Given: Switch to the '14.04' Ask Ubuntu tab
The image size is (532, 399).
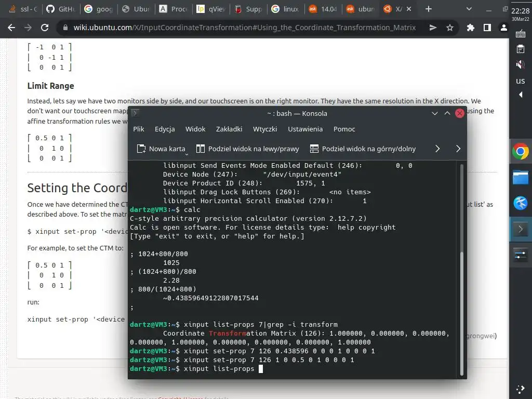Looking at the screenshot, I should tap(323, 9).
